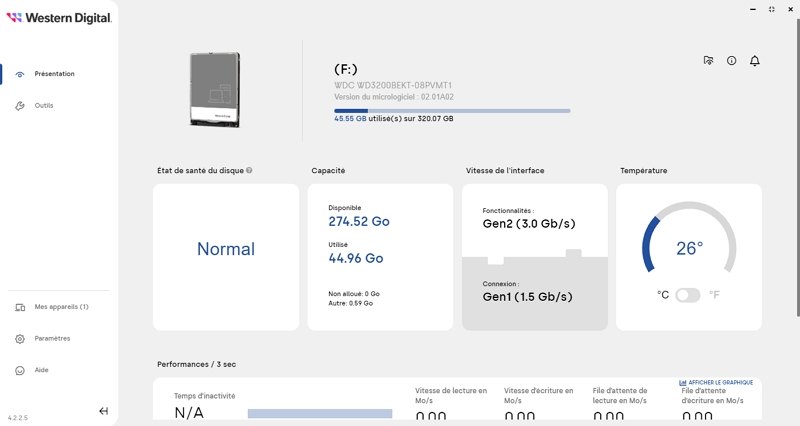Toggle temperature unit between °C and °F
800x426 pixels.
(687, 295)
